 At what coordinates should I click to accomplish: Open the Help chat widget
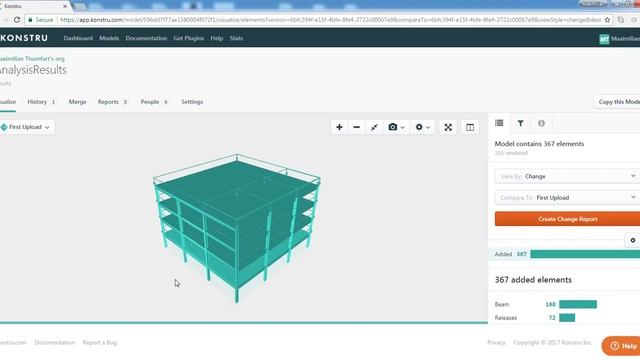(621, 346)
